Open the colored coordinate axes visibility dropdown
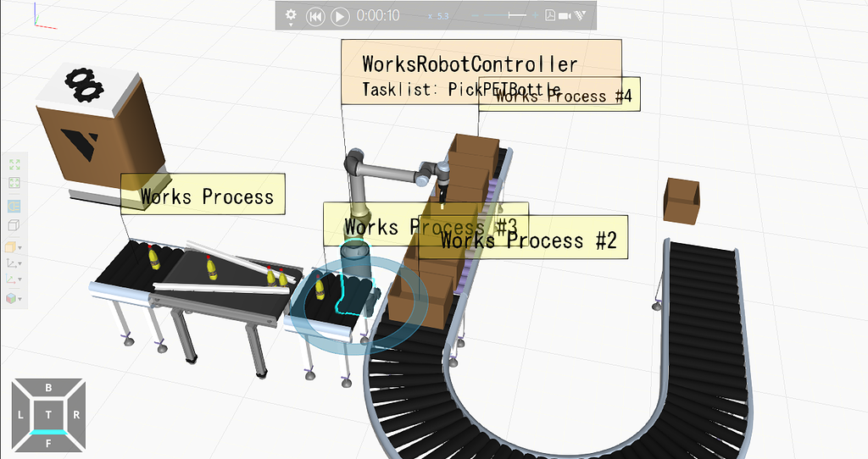The image size is (868, 459). tap(14, 279)
